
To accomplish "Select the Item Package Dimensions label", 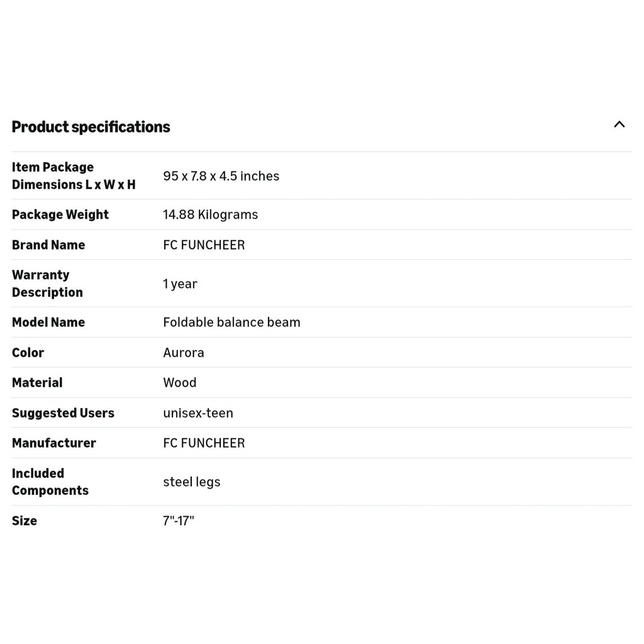I will tap(74, 176).
